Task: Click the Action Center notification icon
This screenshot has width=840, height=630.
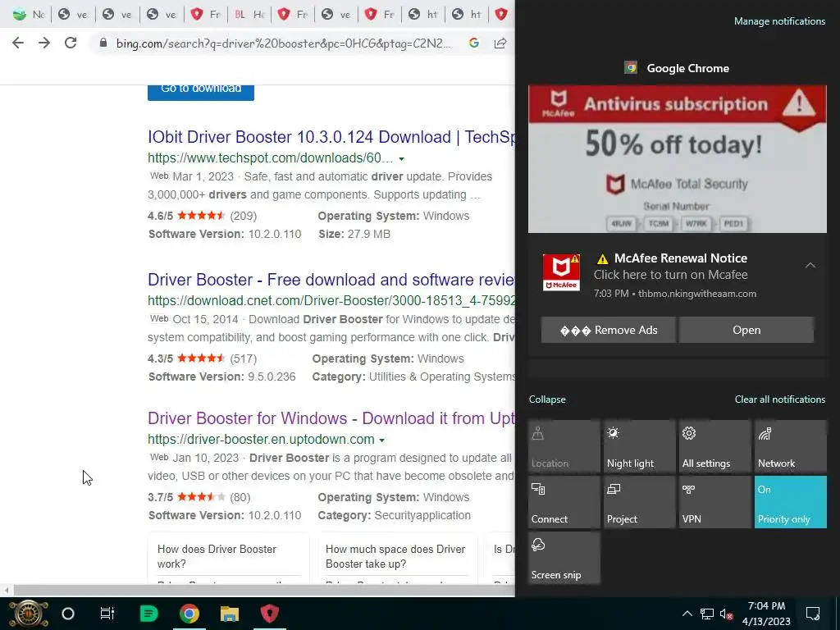Action: [813, 614]
